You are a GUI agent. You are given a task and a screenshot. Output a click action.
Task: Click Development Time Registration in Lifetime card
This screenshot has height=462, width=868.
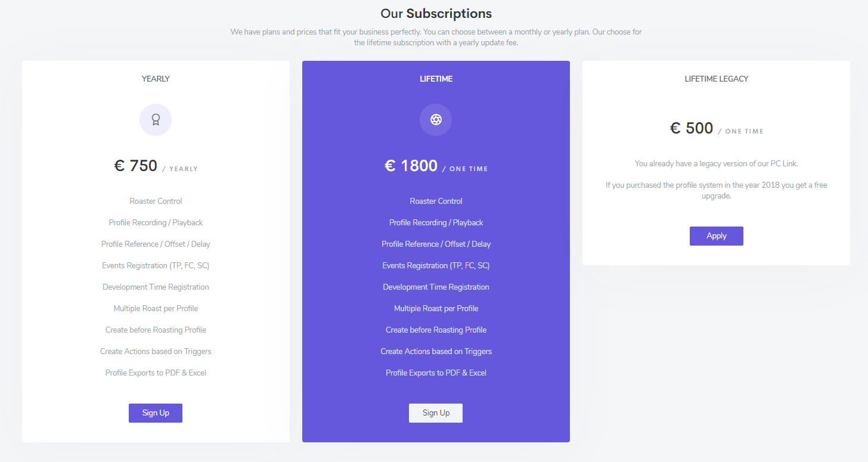436,287
